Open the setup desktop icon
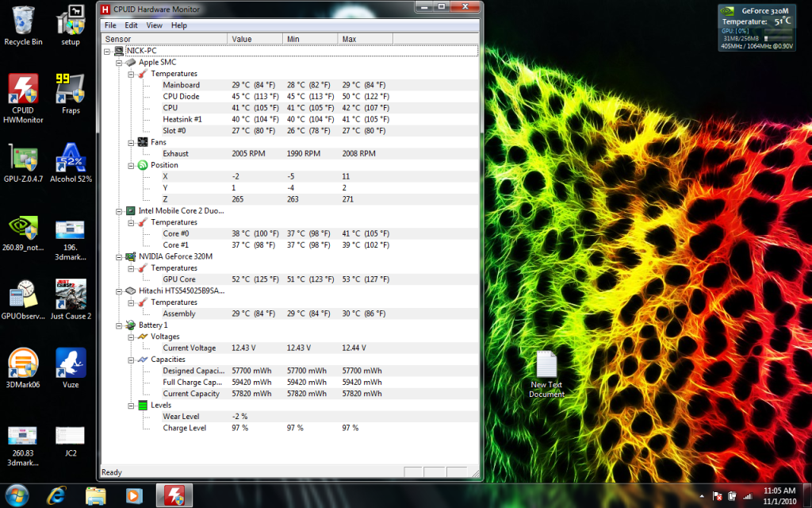This screenshot has height=508, width=812. pyautogui.click(x=71, y=26)
